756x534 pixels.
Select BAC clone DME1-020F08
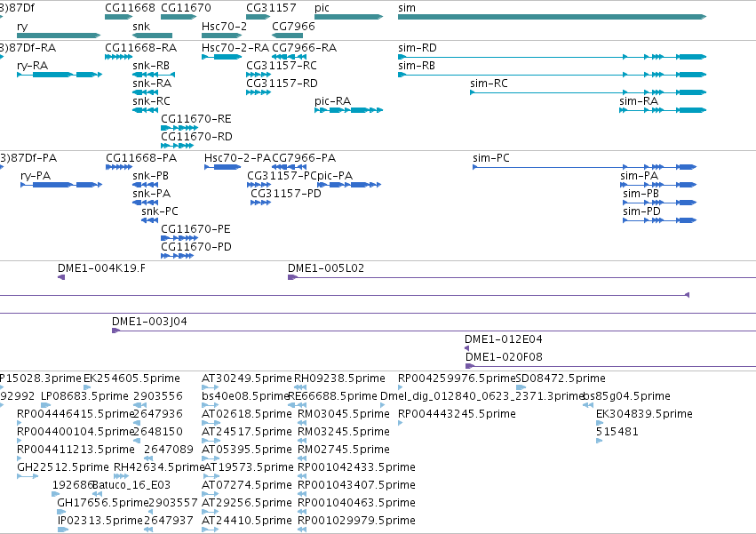pyautogui.click(x=610, y=367)
